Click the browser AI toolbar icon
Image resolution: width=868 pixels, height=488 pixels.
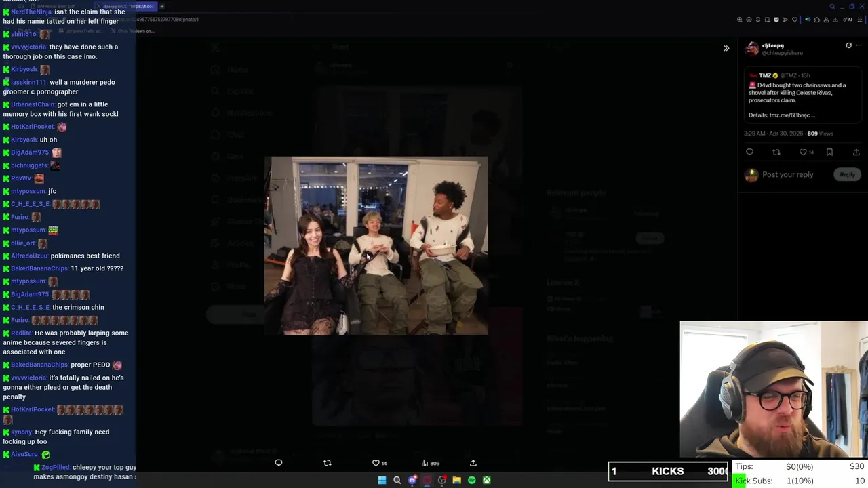848,20
